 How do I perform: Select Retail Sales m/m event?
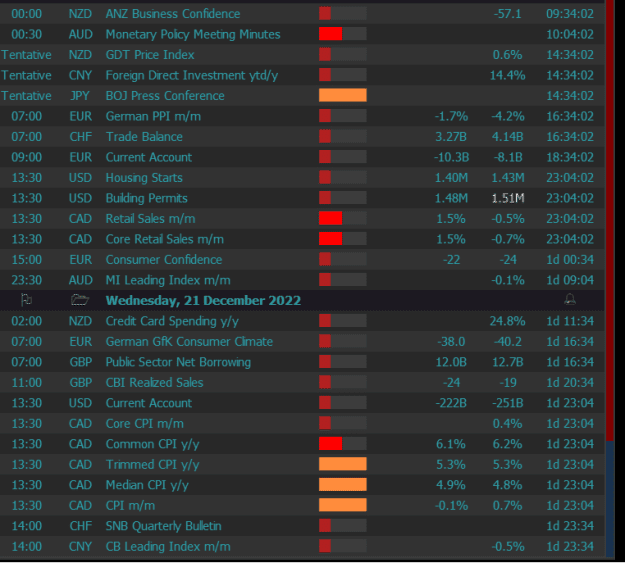tap(150, 219)
